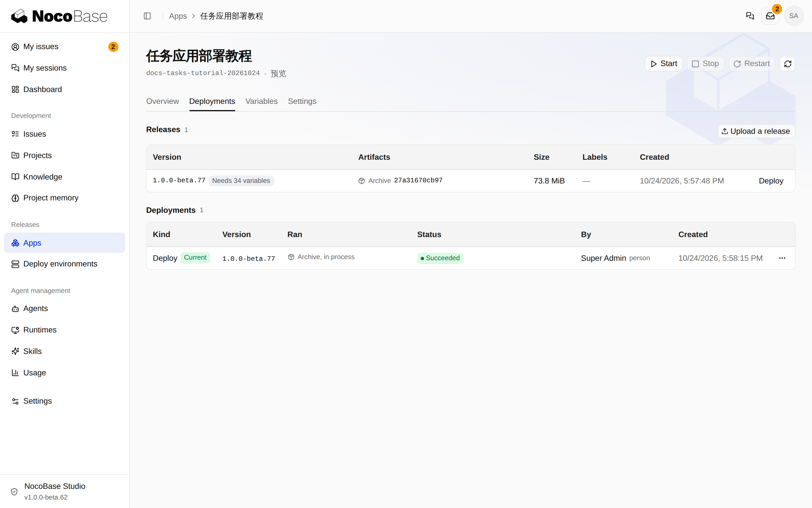This screenshot has height=508, width=812.
Task: Click the NocoBase logo
Action: coord(59,16)
